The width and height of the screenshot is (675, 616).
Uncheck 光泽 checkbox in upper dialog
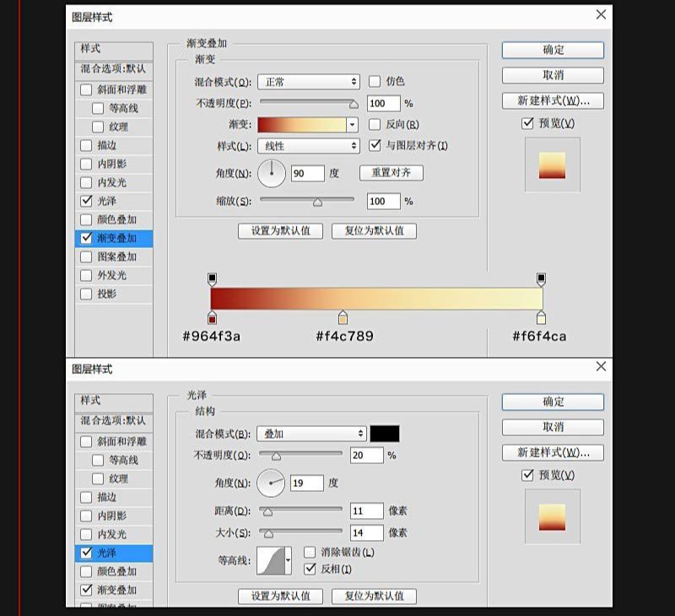click(86, 201)
